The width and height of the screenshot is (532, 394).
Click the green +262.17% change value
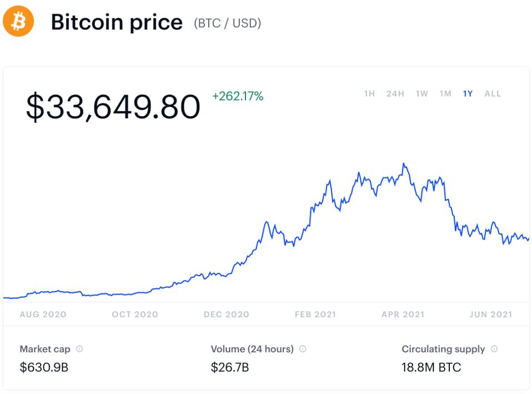[x=238, y=97]
